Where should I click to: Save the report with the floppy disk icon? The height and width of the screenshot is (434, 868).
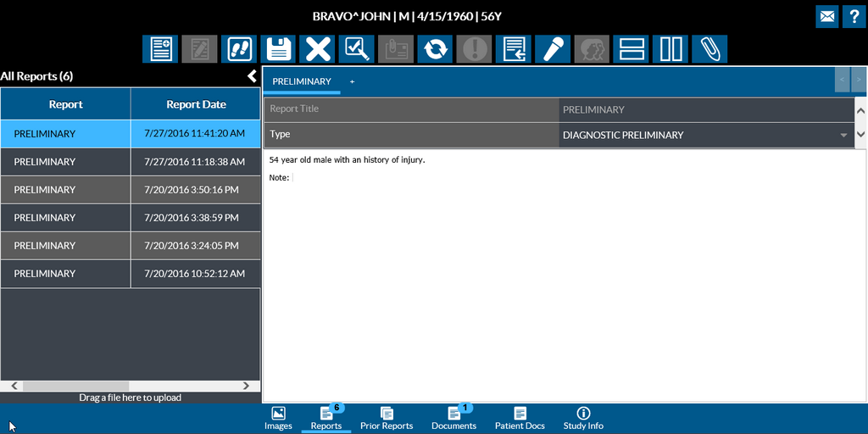(279, 49)
